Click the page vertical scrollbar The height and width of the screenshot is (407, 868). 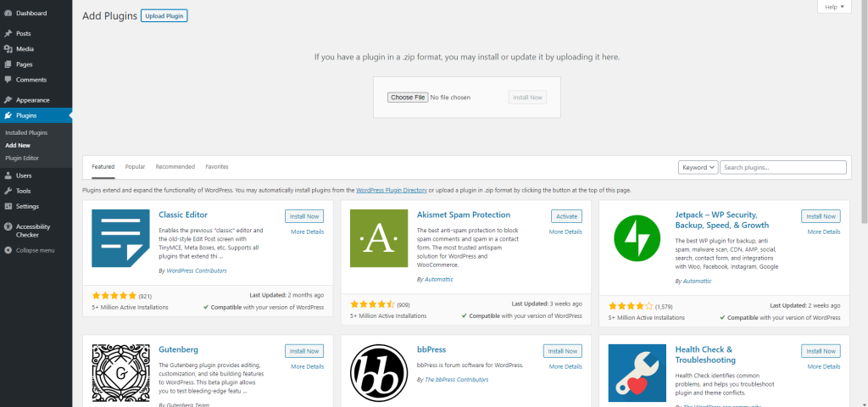click(864, 111)
